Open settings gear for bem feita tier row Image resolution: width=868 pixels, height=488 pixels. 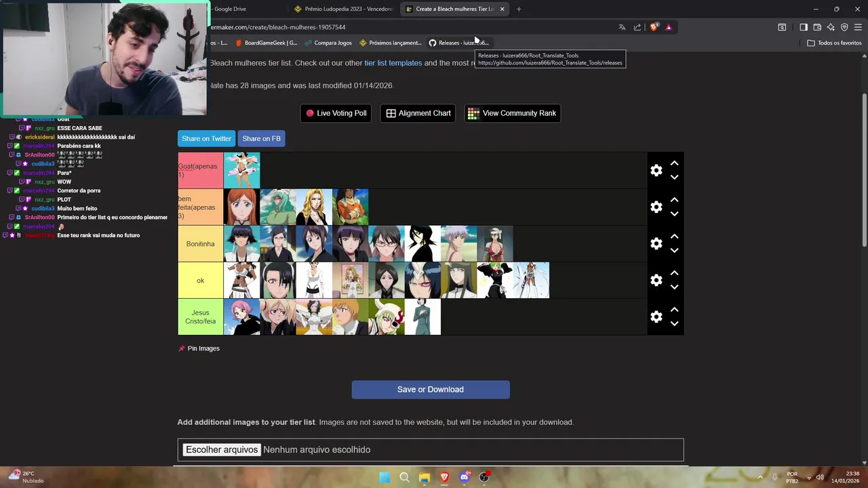pos(656,207)
